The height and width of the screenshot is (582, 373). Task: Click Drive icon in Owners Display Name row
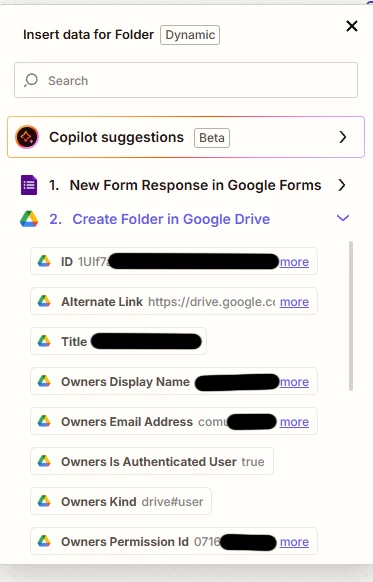[44, 381]
